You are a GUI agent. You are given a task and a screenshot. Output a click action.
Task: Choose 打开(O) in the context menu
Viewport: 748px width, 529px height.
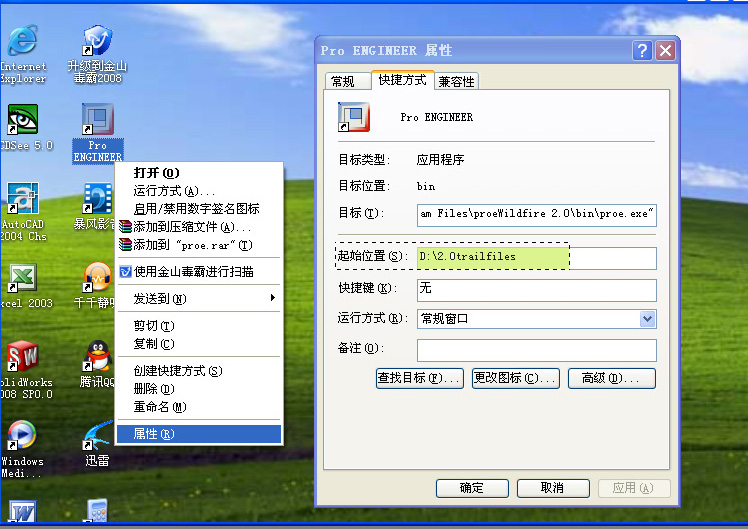[x=199, y=173]
